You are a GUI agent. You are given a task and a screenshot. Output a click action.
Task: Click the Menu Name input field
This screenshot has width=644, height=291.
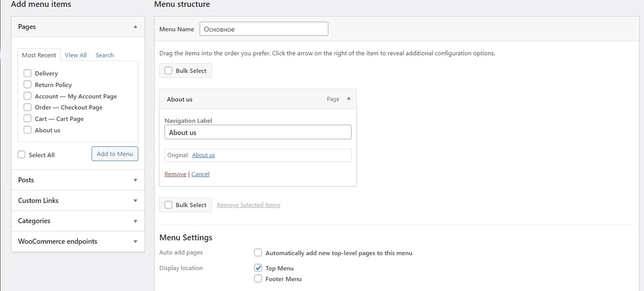(264, 29)
